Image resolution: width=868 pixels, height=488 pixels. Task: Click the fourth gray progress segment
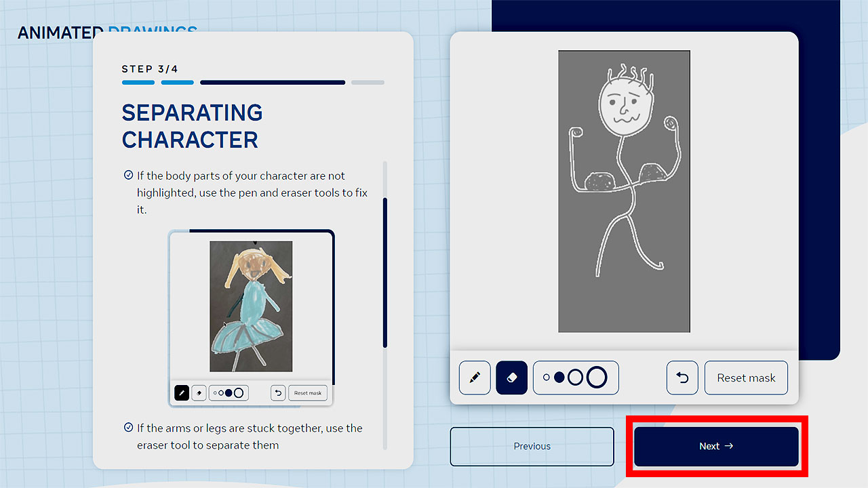pyautogui.click(x=368, y=83)
